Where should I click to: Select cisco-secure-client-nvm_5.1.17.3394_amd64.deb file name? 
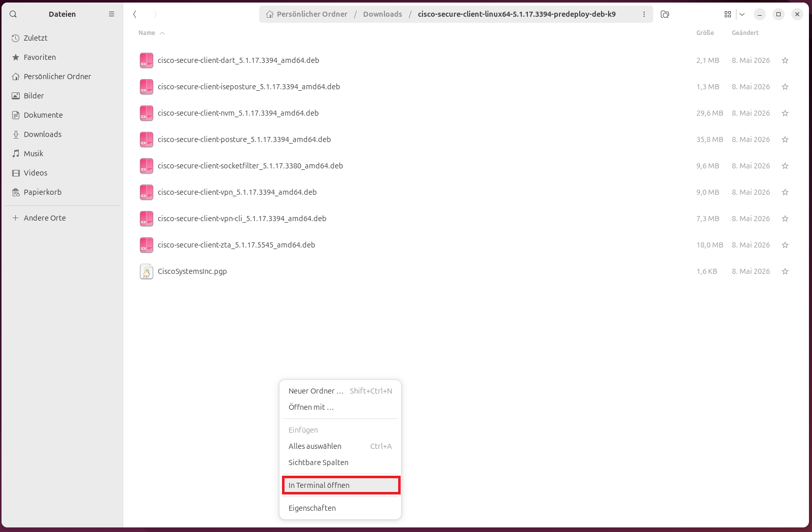tap(238, 113)
